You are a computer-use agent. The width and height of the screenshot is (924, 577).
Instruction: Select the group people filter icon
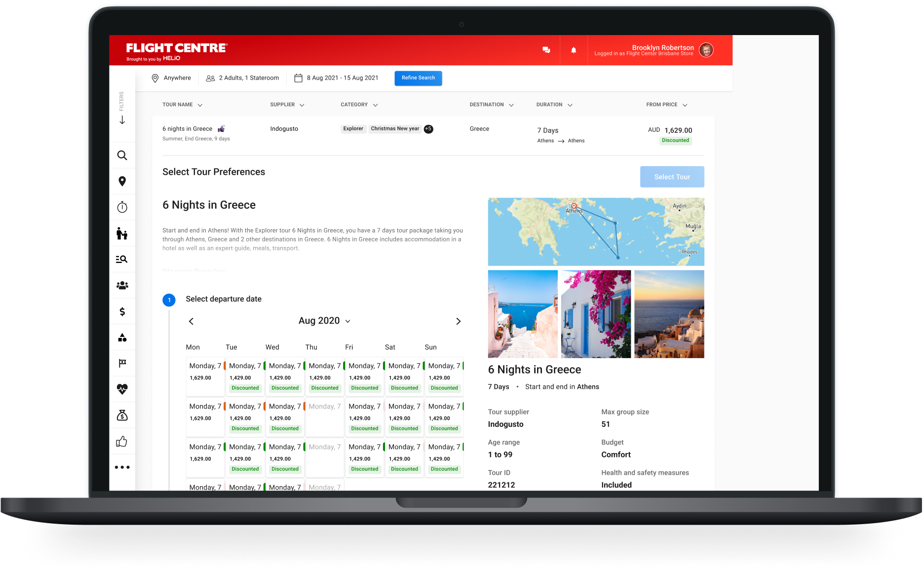(122, 286)
